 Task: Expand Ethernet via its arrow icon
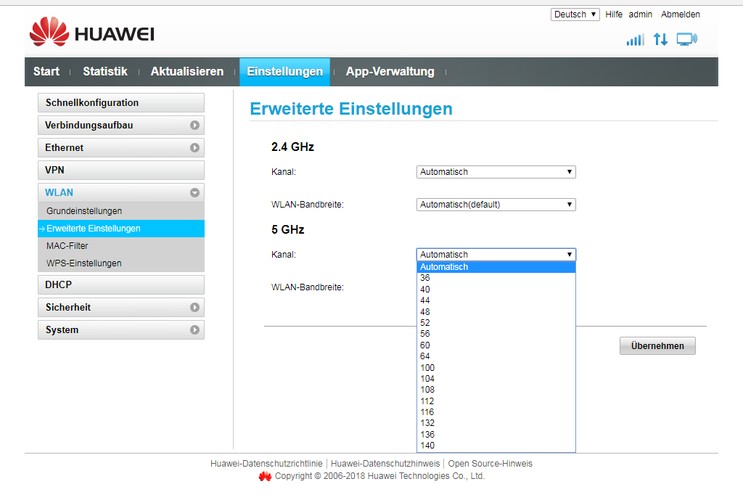point(194,148)
